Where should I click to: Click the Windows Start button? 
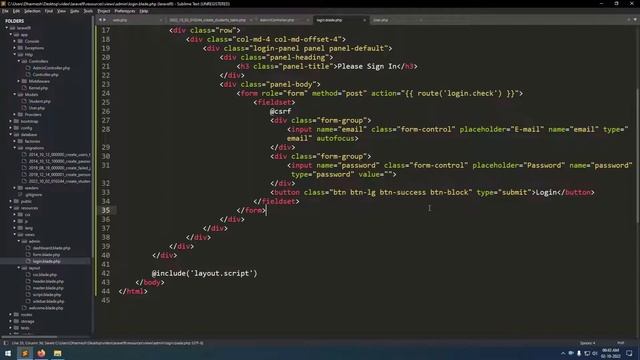pyautogui.click(x=8, y=353)
